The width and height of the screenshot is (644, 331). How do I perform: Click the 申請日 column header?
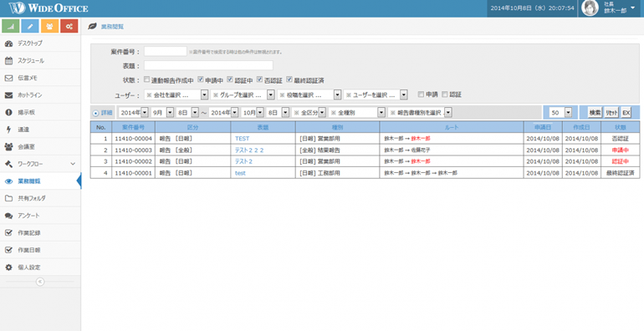tap(543, 127)
